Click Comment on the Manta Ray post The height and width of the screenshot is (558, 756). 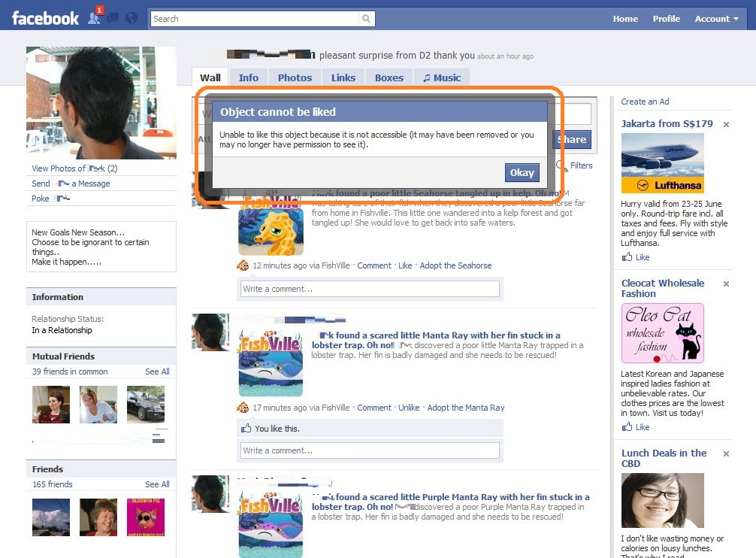[374, 408]
